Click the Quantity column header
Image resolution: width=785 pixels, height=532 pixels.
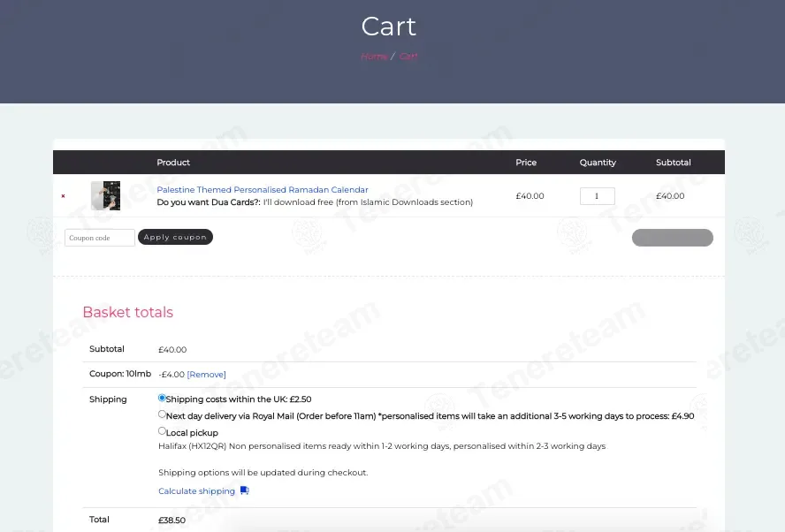point(598,162)
